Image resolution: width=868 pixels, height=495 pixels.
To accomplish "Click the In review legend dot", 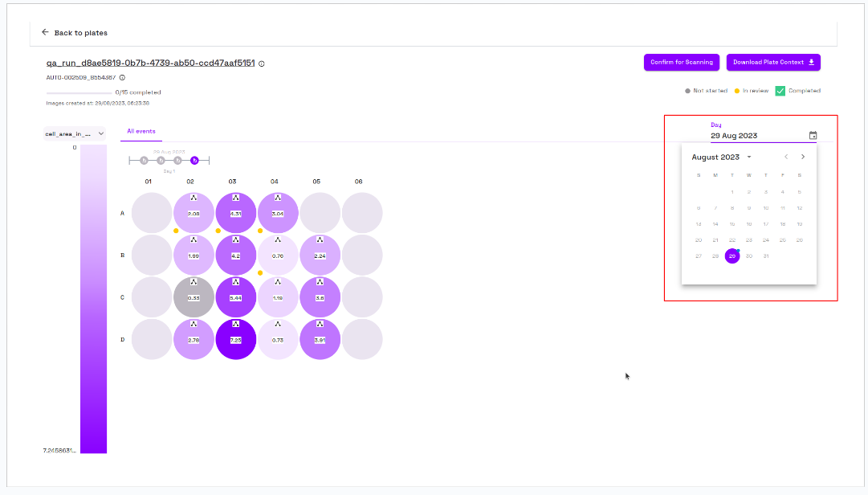I will click(x=737, y=91).
